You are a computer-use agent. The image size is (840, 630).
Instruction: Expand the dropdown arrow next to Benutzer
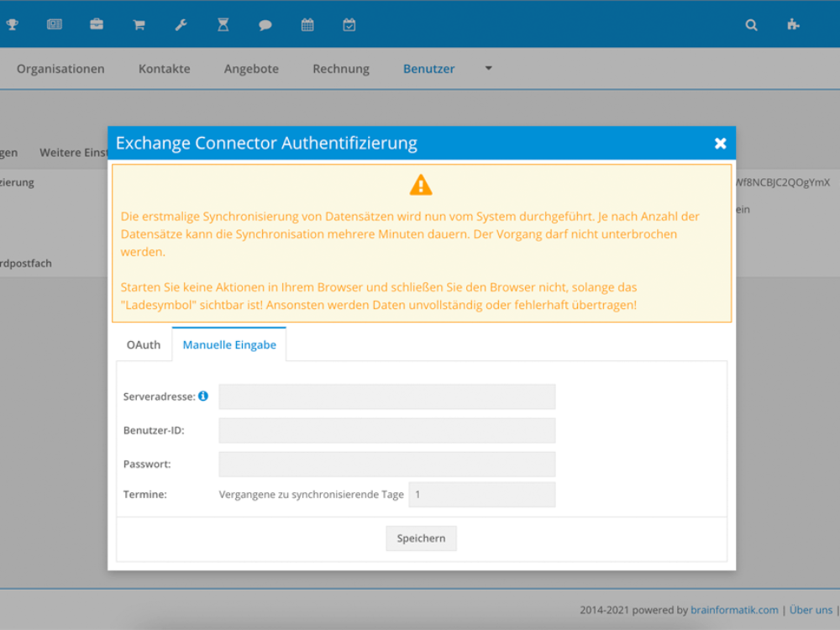488,69
